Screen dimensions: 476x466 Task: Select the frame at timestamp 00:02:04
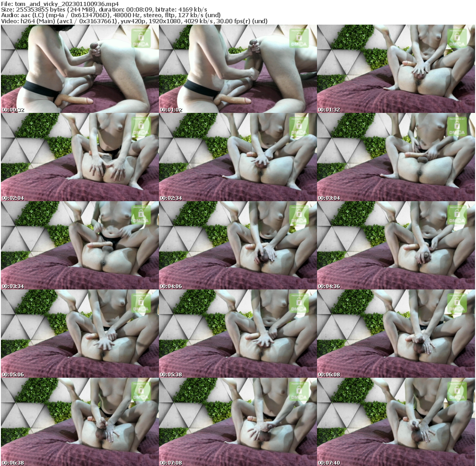coord(79,157)
